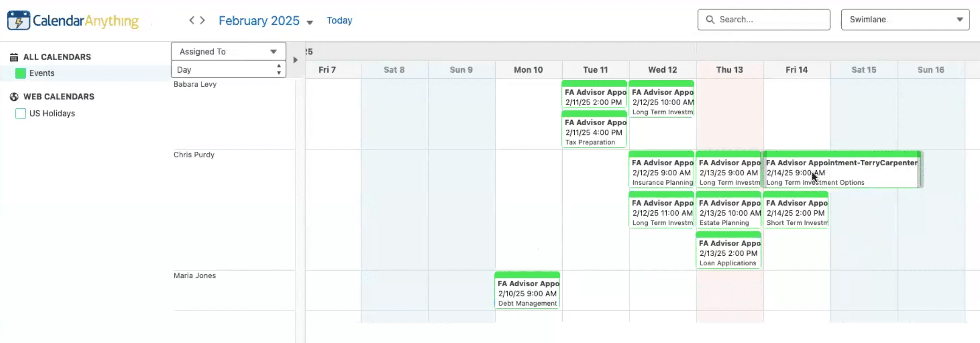Screen dimensions: 980x343
Task: Click the Web Calendars globe icon
Action: point(14,97)
